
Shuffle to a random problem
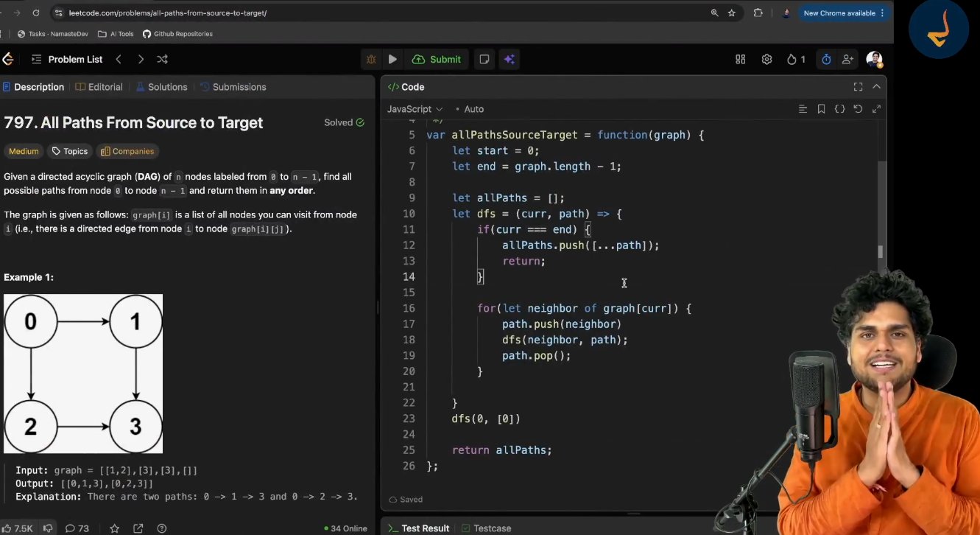162,60
